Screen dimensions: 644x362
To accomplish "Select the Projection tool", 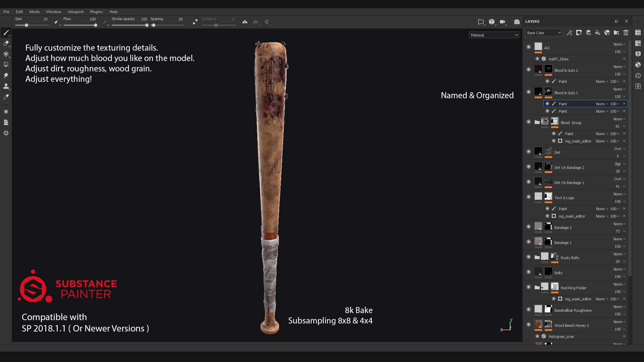I will click(6, 54).
